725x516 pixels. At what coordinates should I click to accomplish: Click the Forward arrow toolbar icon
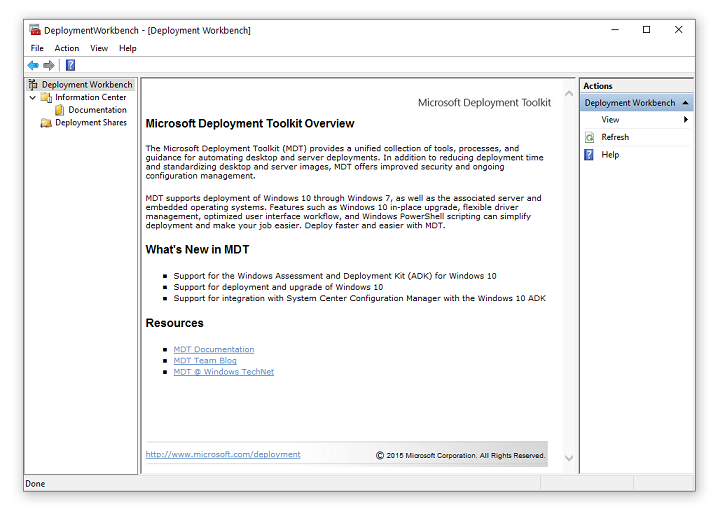click(x=49, y=65)
